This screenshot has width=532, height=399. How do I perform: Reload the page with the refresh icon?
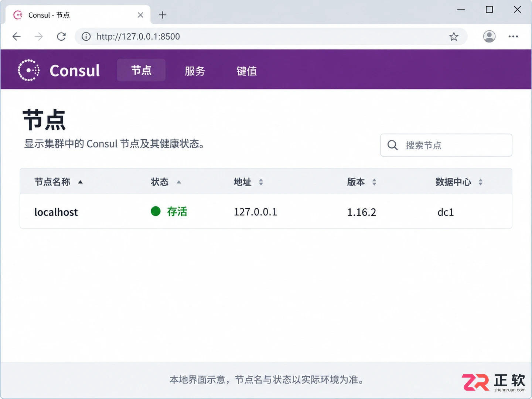pyautogui.click(x=61, y=37)
